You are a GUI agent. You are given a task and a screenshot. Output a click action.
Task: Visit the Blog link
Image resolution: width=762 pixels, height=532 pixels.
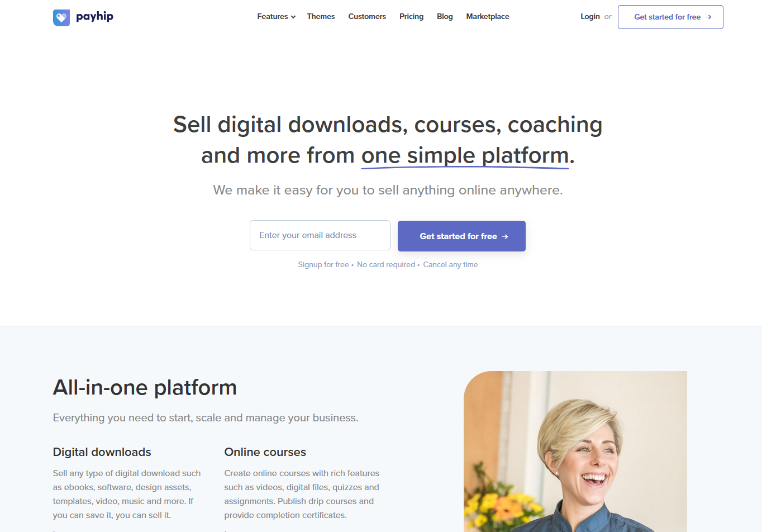(x=445, y=17)
